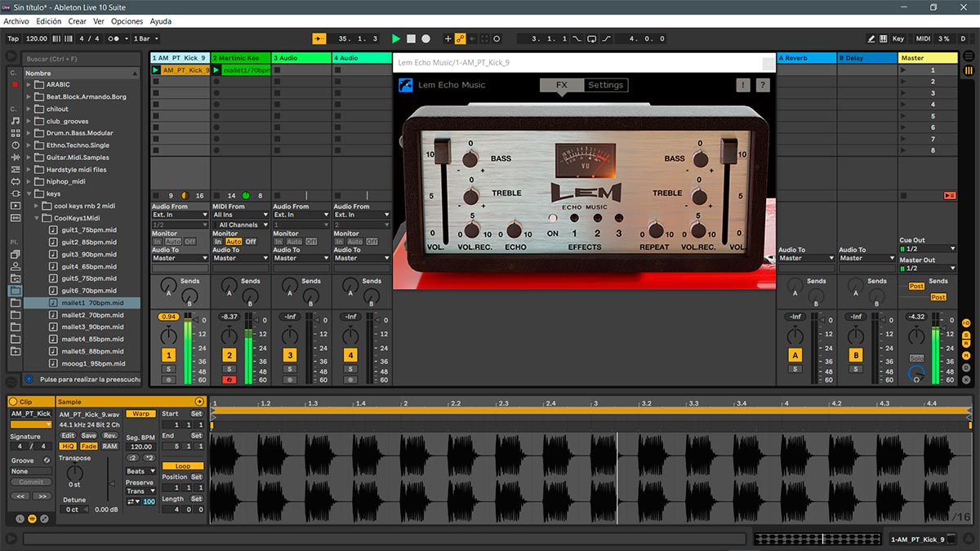Open the Preserve Trans dropdown
The image size is (980, 551).
(140, 491)
